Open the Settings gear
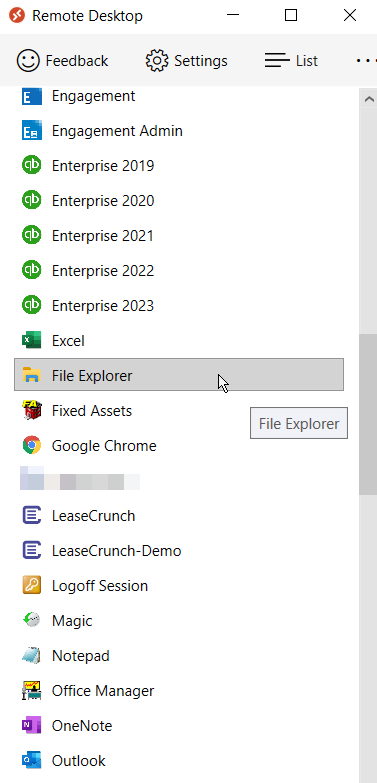The width and height of the screenshot is (377, 783). tap(186, 60)
